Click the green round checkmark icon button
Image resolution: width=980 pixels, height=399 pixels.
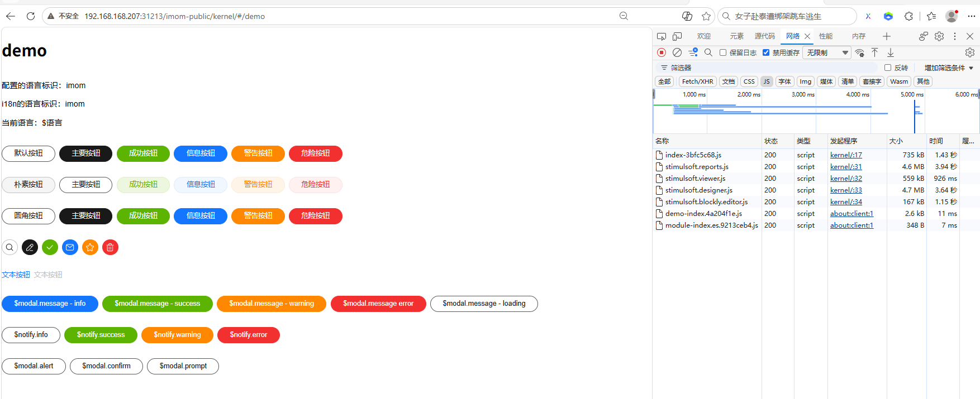pos(50,247)
